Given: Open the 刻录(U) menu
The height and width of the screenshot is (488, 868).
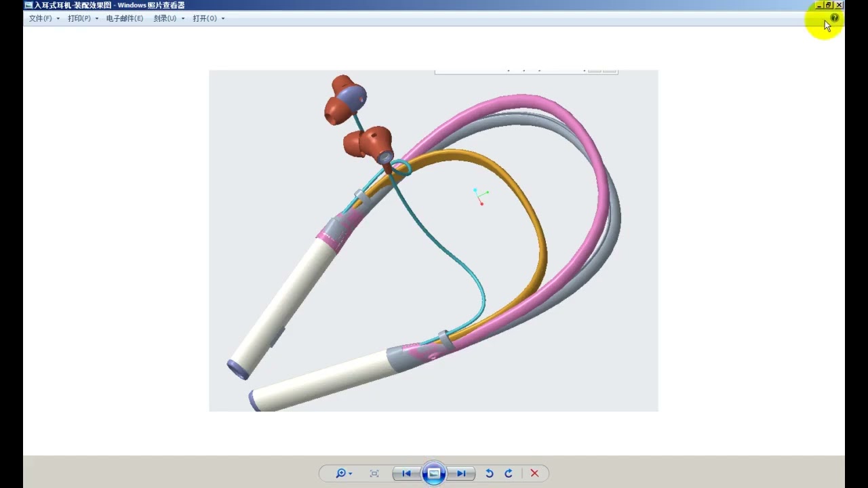Looking at the screenshot, I should [x=169, y=18].
